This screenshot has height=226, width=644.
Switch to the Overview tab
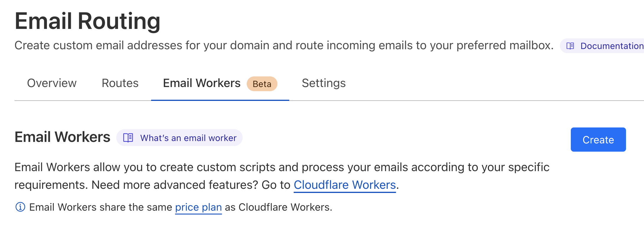pyautogui.click(x=51, y=83)
